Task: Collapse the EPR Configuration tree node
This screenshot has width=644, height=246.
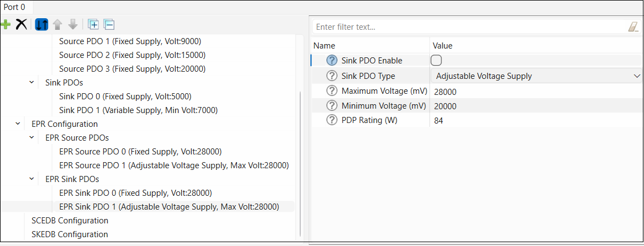Action: click(18, 124)
